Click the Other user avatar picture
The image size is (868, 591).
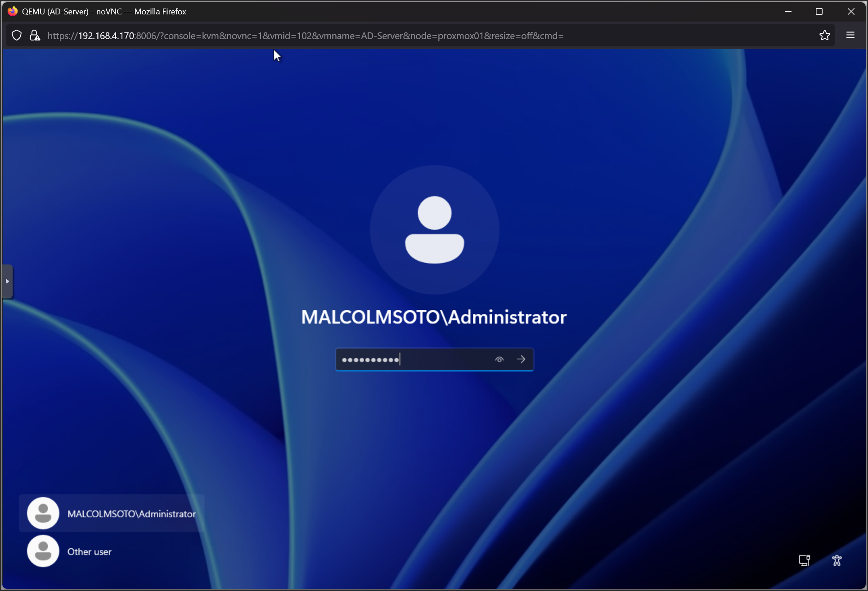pyautogui.click(x=43, y=551)
